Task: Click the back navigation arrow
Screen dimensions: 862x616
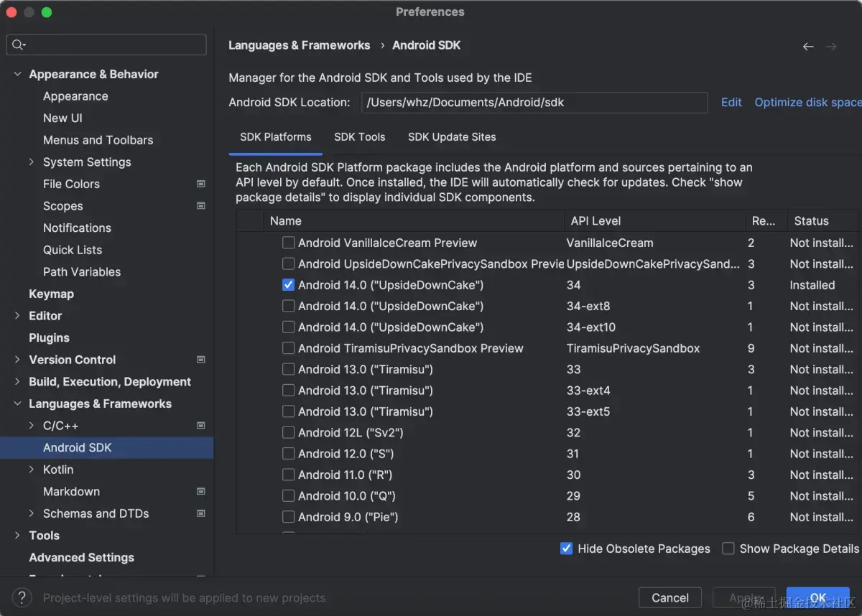Action: [808, 46]
